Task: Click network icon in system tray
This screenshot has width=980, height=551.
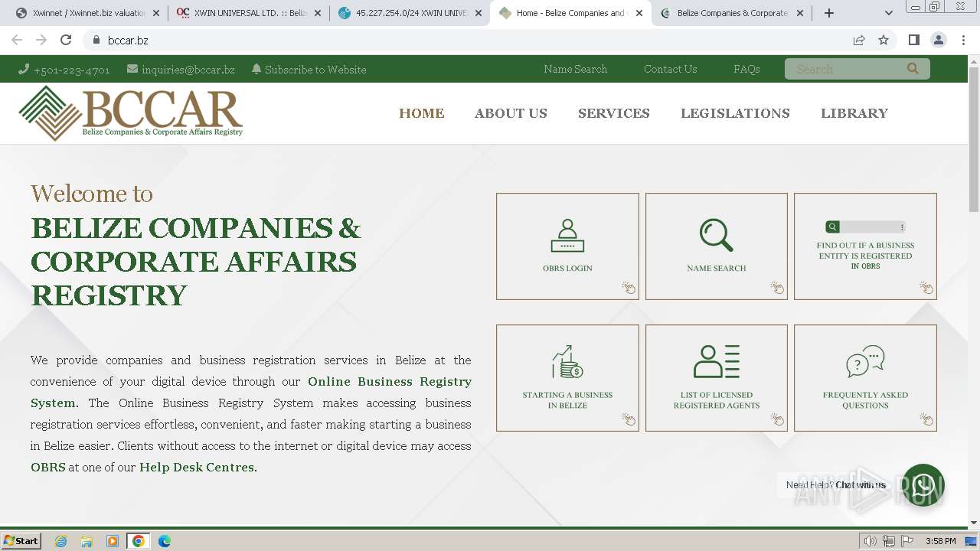Action: 889,541
